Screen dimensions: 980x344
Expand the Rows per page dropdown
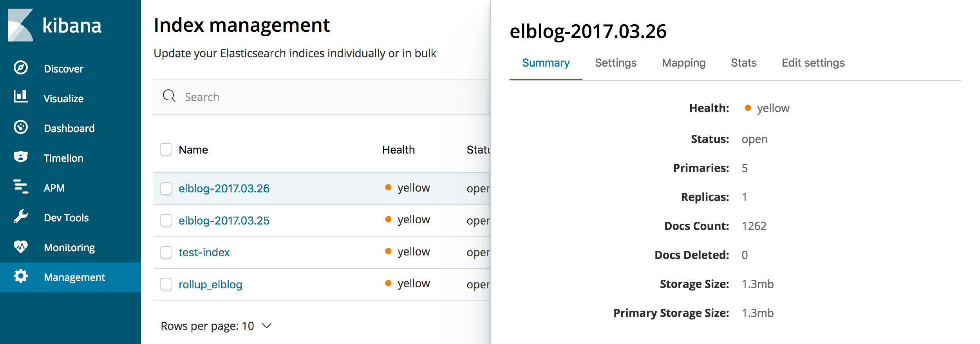(216, 326)
